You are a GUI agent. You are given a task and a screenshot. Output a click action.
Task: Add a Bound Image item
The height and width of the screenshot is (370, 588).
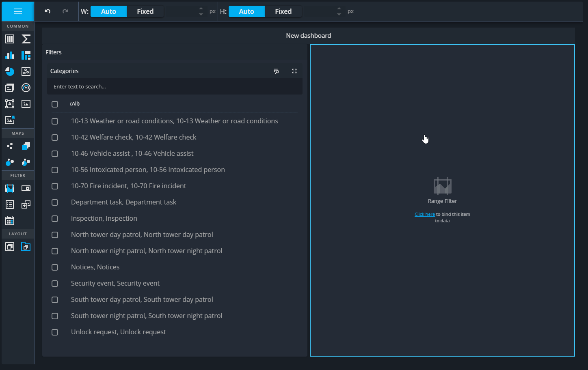10,120
